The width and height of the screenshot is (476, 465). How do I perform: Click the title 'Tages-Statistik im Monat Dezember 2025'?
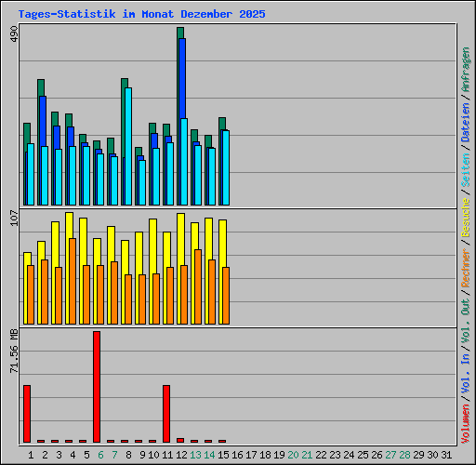141,14
